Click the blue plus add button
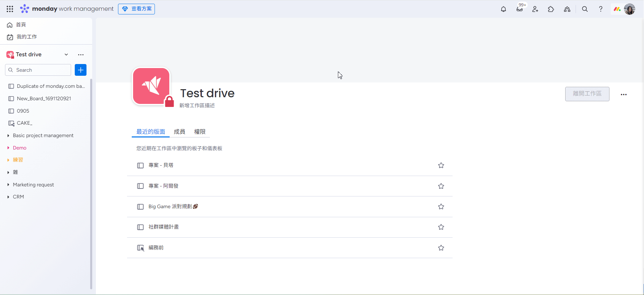Image resolution: width=644 pixels, height=295 pixels. [80, 70]
